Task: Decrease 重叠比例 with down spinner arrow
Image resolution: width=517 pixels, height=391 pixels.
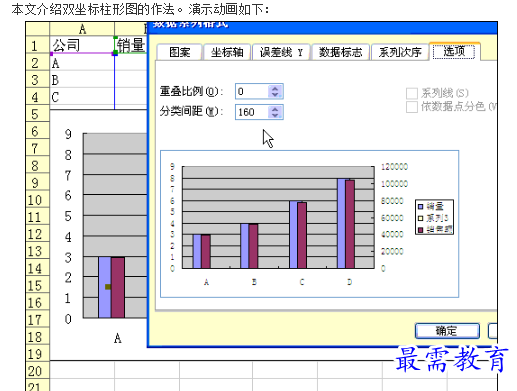Action: pyautogui.click(x=275, y=95)
